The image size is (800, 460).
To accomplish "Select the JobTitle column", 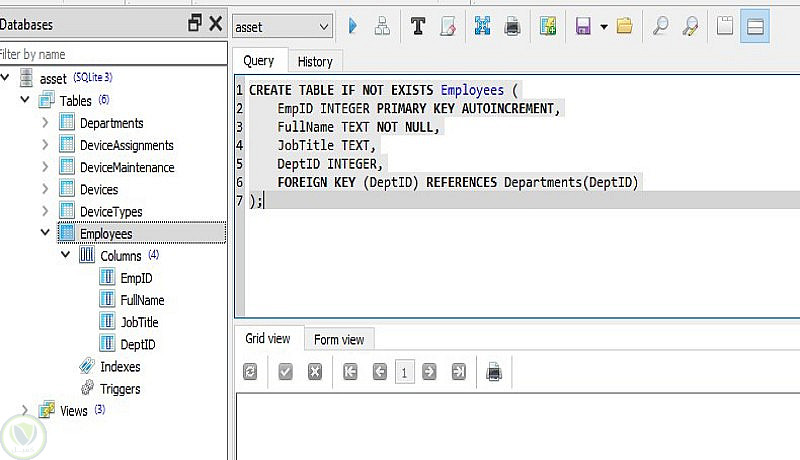I will pos(139,322).
